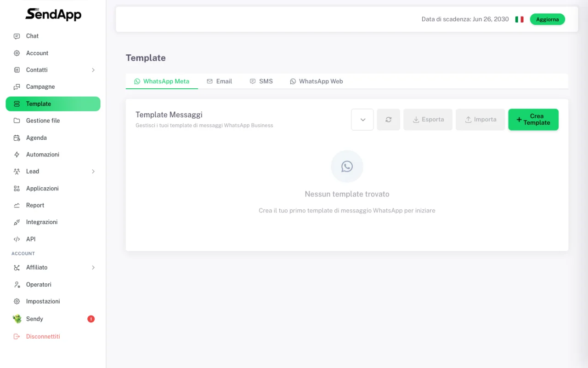Click the refresh templates icon button
Viewport: 588px width, 368px height.
[389, 120]
